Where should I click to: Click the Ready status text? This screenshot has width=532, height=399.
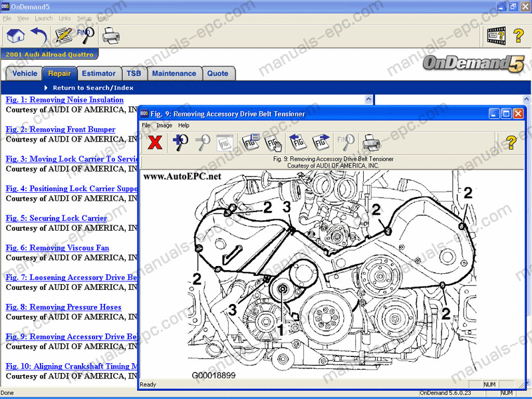click(148, 384)
